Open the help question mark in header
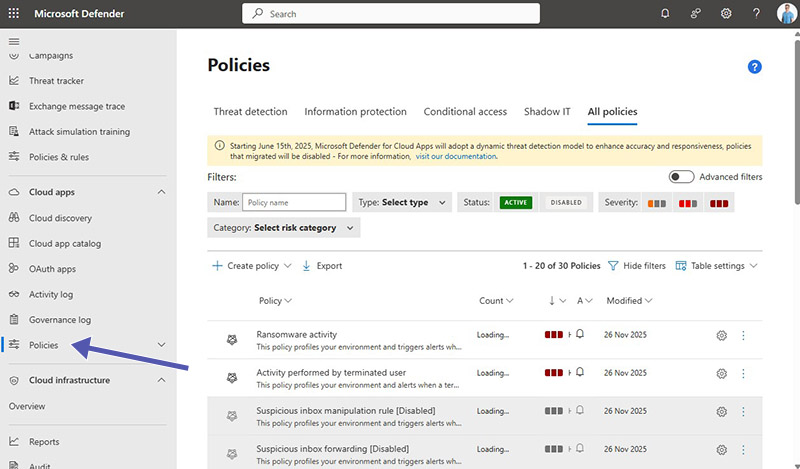The image size is (800, 469). [756, 13]
